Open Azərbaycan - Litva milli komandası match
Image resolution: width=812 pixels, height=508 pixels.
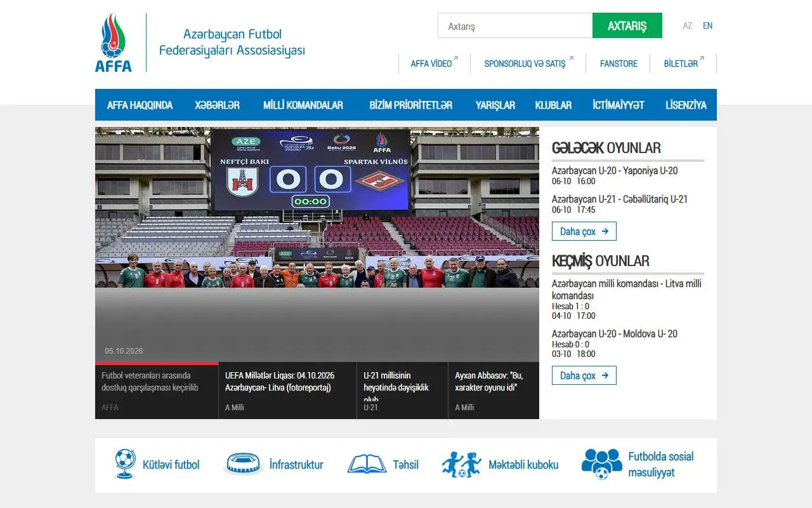click(627, 290)
